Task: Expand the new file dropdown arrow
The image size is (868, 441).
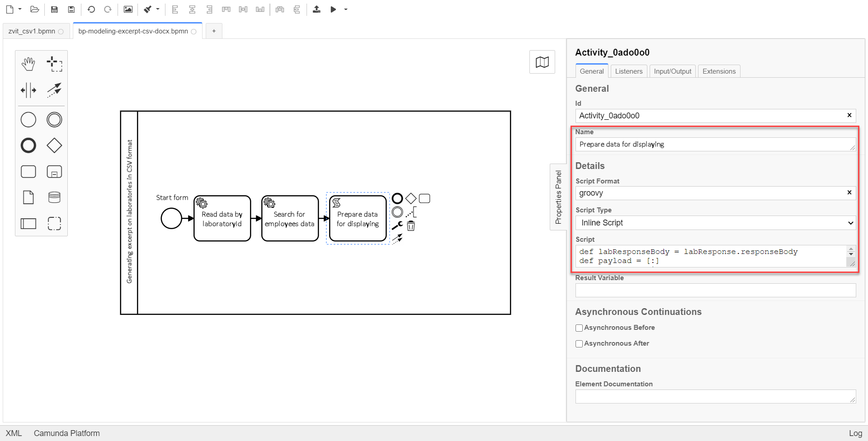Action: click(20, 9)
